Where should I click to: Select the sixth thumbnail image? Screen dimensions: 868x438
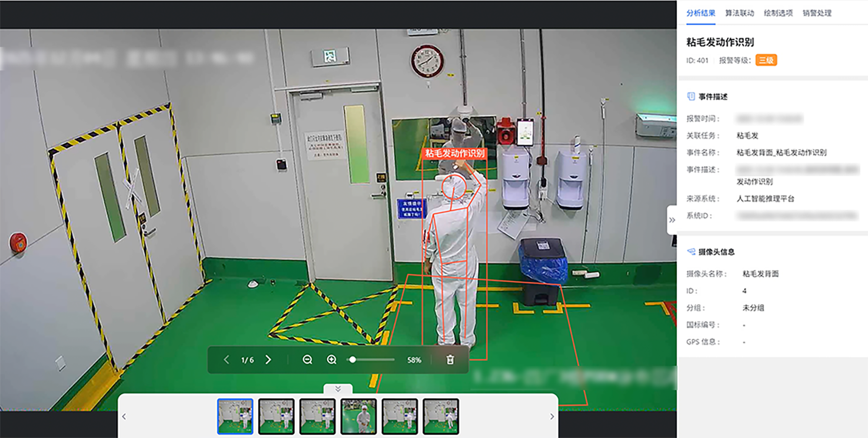(441, 416)
